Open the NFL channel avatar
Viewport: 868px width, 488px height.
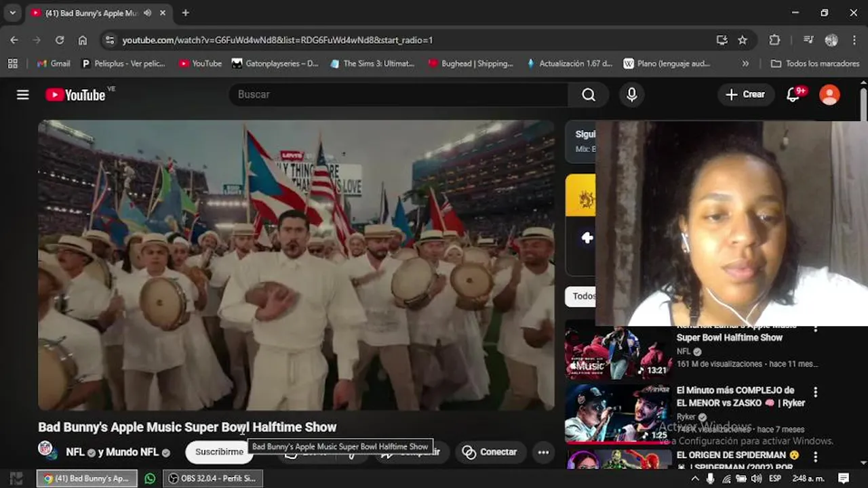click(46, 449)
